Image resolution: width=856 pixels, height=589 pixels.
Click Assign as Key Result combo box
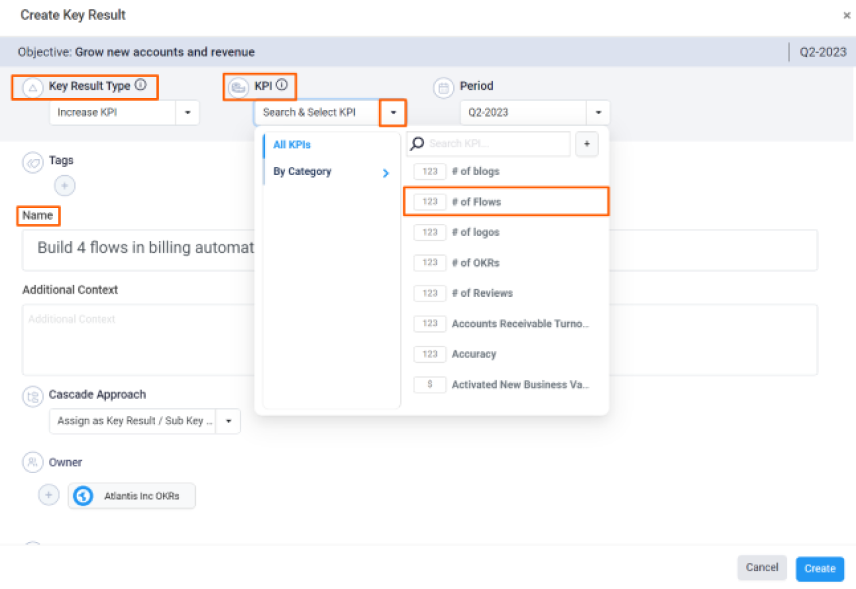click(145, 421)
